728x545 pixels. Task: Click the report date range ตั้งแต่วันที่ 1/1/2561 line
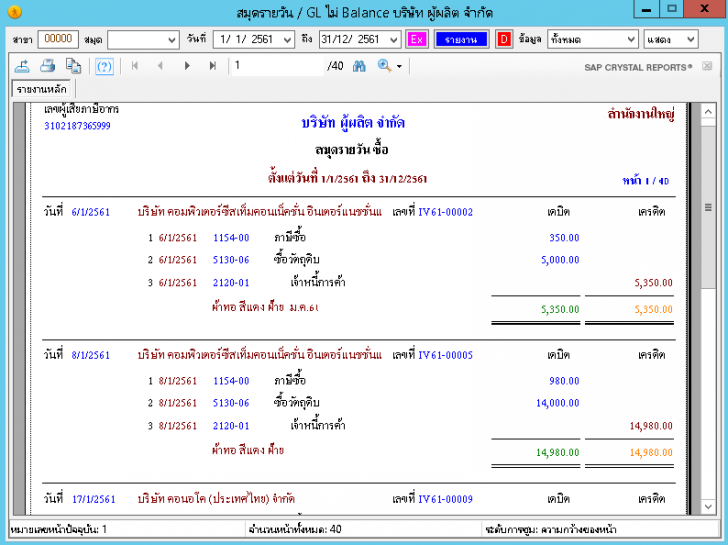[347, 179]
